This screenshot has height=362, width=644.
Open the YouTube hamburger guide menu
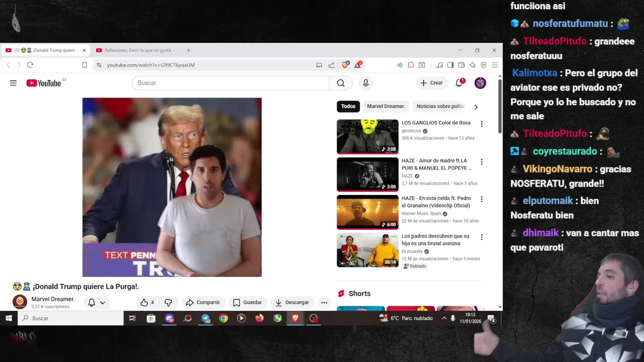tap(13, 83)
